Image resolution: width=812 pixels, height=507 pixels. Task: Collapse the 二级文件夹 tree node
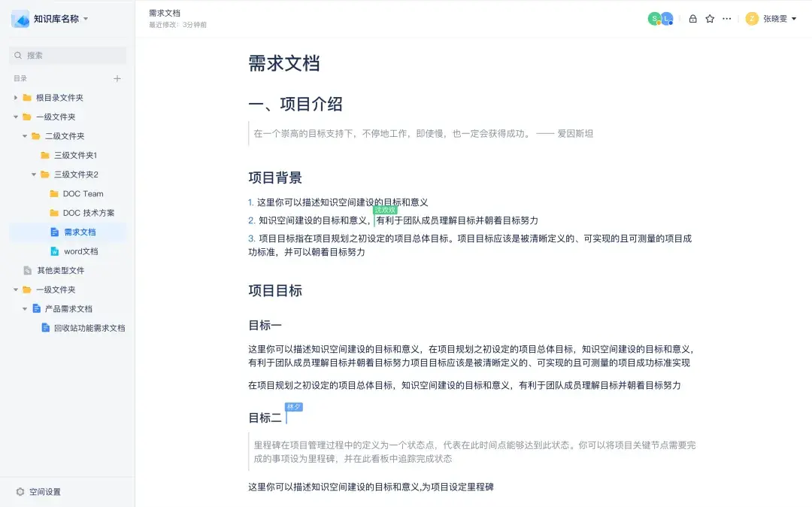tap(23, 135)
